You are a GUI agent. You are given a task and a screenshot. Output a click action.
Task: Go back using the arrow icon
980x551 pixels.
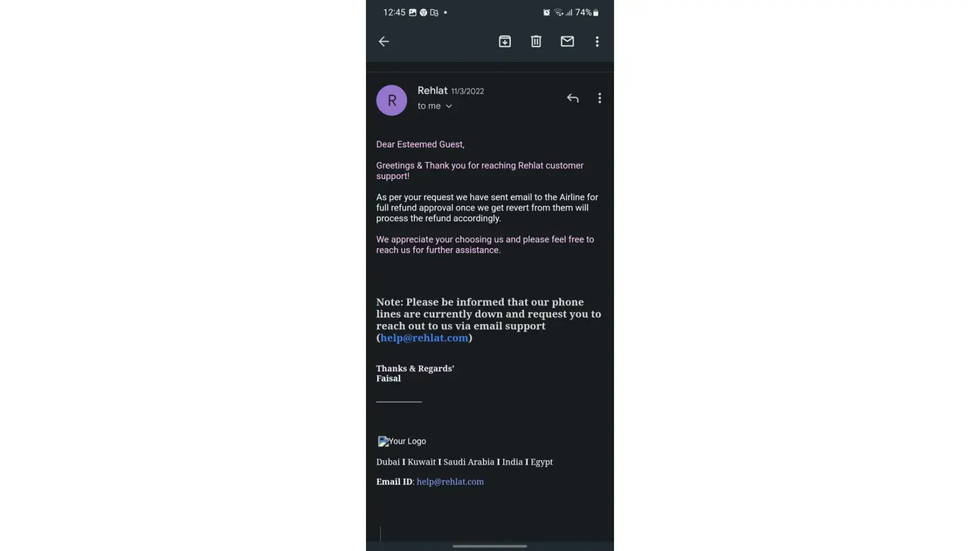coord(384,41)
